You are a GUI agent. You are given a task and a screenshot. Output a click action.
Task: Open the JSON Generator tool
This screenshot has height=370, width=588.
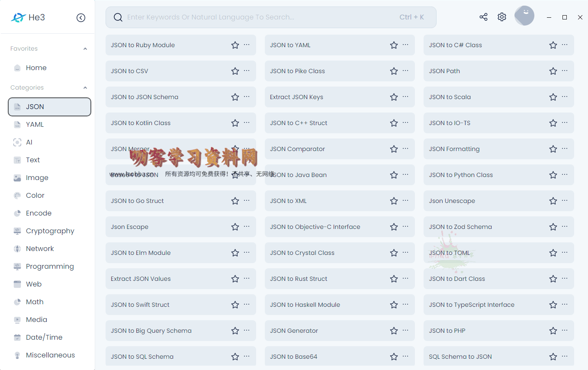pos(294,331)
